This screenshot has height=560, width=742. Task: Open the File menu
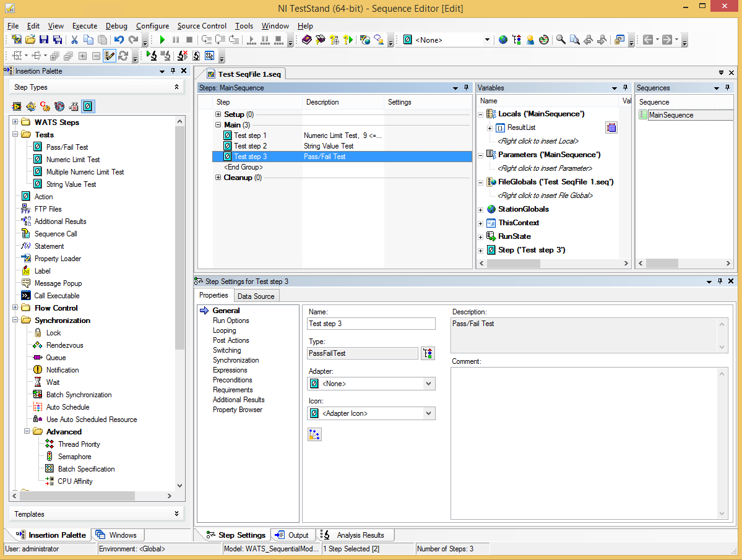(13, 26)
